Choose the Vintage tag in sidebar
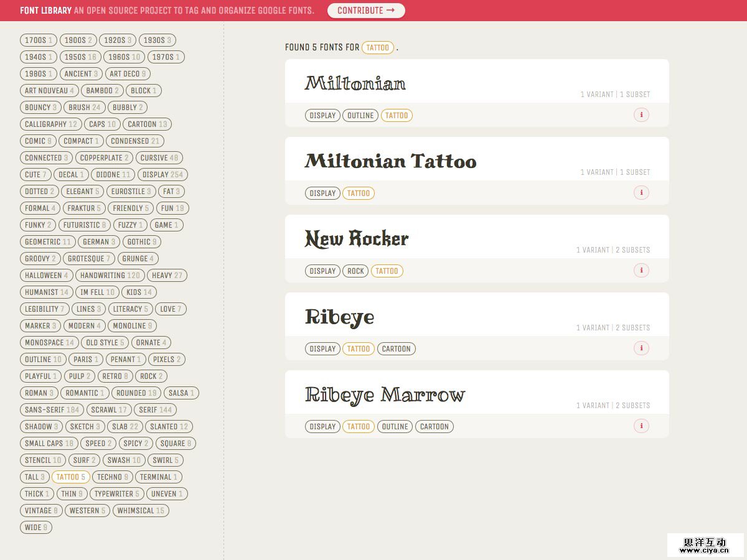Screen dimensions: 747x560 41,511
